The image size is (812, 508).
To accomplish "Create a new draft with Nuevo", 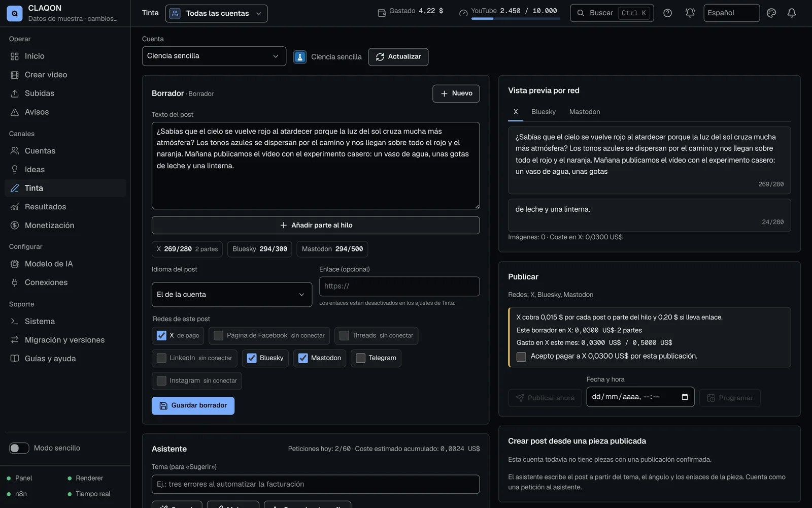I will click(456, 93).
